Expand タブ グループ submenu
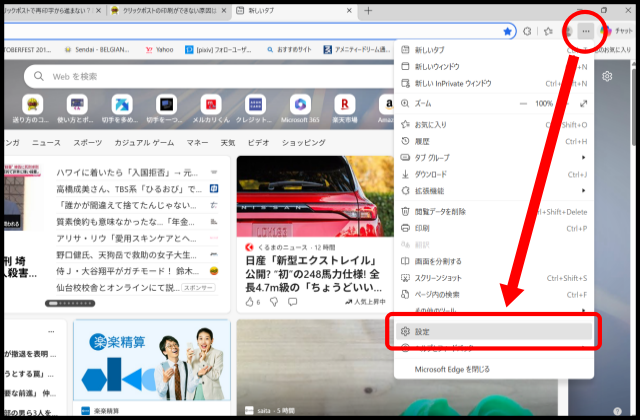Viewport: 640px width, 420px height. pyautogui.click(x=494, y=158)
